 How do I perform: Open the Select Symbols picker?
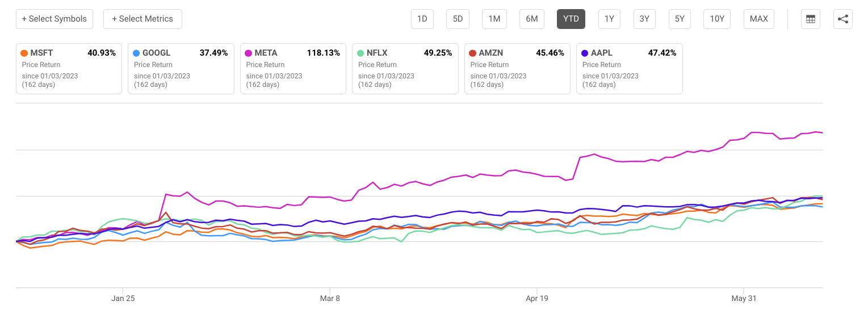(x=54, y=19)
